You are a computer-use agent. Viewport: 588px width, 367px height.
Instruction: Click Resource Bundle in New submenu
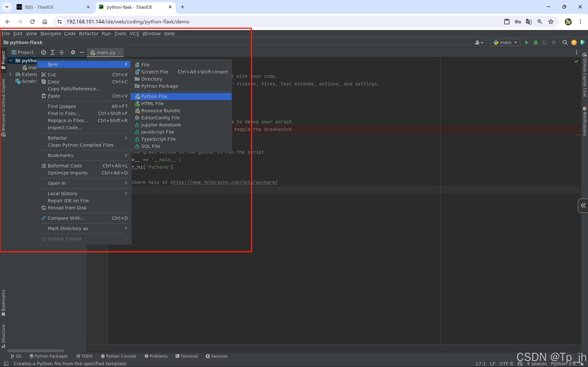click(x=181, y=111)
